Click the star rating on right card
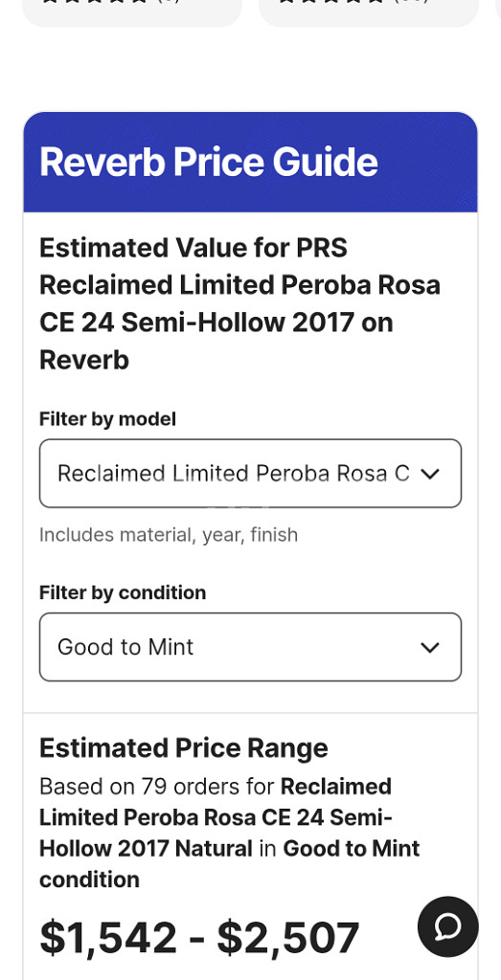The width and height of the screenshot is (501, 980). tap(330, 1)
